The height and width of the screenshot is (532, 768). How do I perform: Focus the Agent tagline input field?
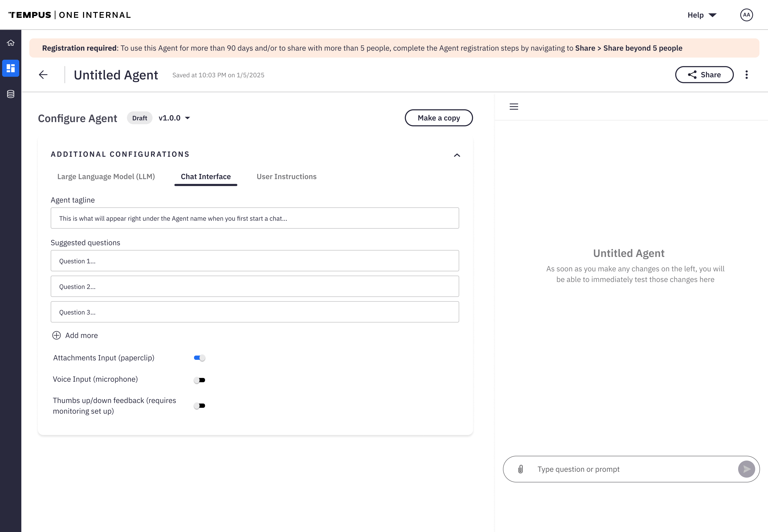(x=255, y=218)
